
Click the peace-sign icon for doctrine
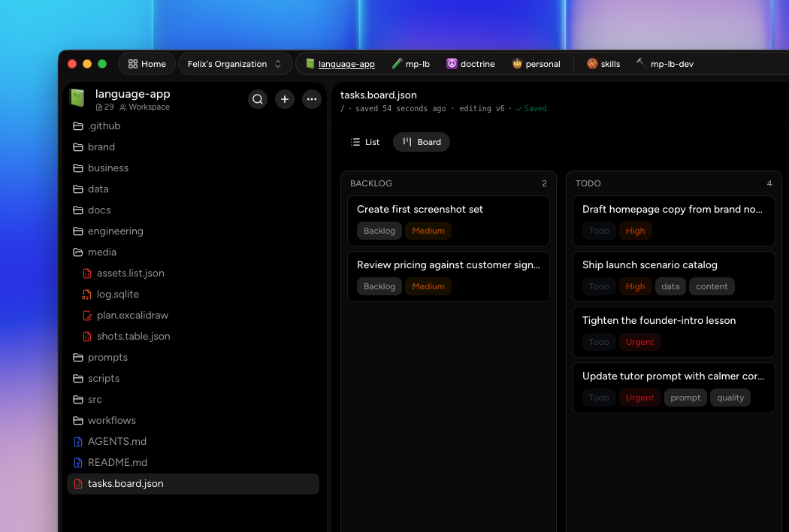tap(452, 63)
